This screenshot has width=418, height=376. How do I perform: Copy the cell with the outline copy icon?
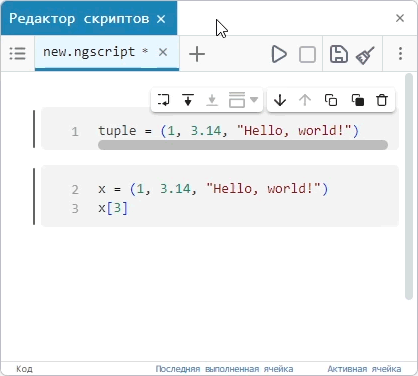[x=331, y=100]
